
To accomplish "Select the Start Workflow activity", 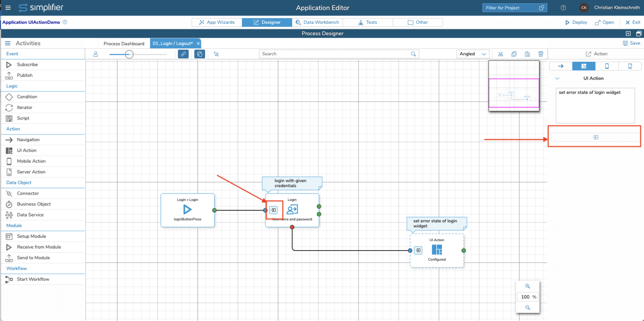I will pos(43,279).
